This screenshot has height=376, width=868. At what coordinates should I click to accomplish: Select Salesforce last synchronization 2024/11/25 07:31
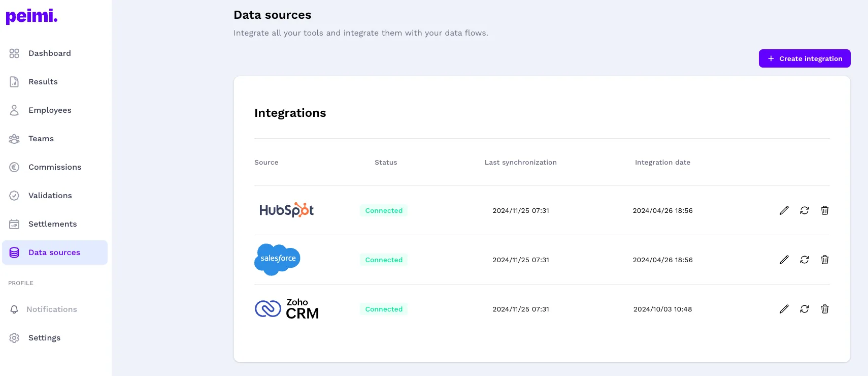[x=521, y=260]
